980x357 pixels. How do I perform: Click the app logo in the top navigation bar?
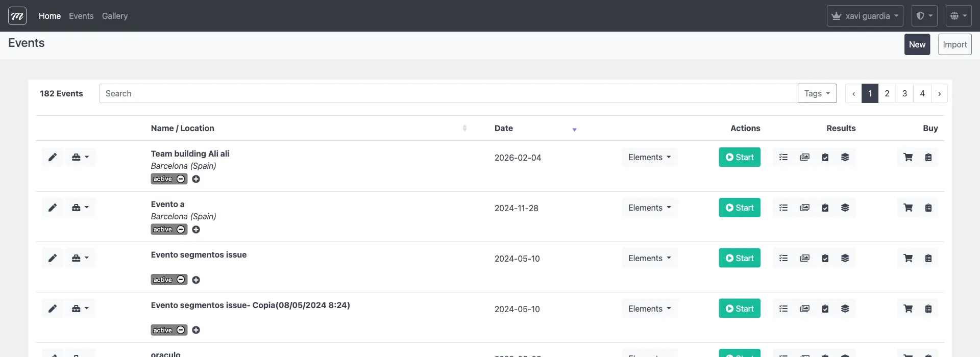click(x=17, y=16)
